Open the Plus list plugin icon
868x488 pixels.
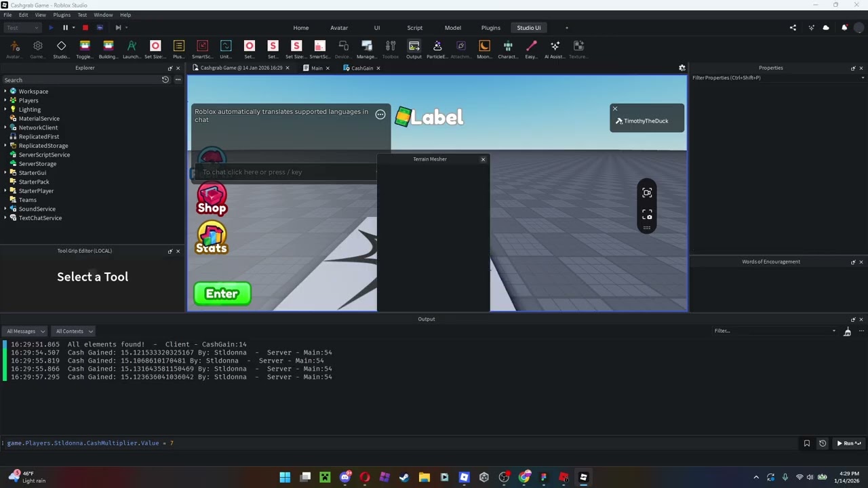pos(178,49)
